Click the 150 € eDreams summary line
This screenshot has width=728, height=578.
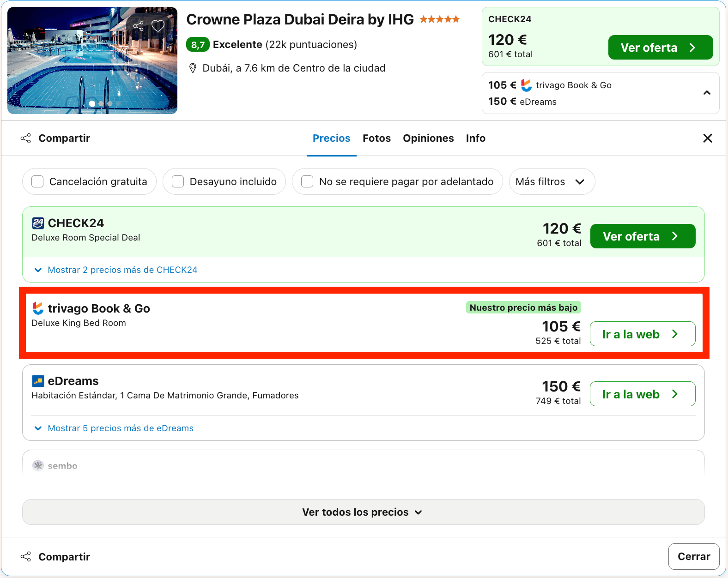522,102
